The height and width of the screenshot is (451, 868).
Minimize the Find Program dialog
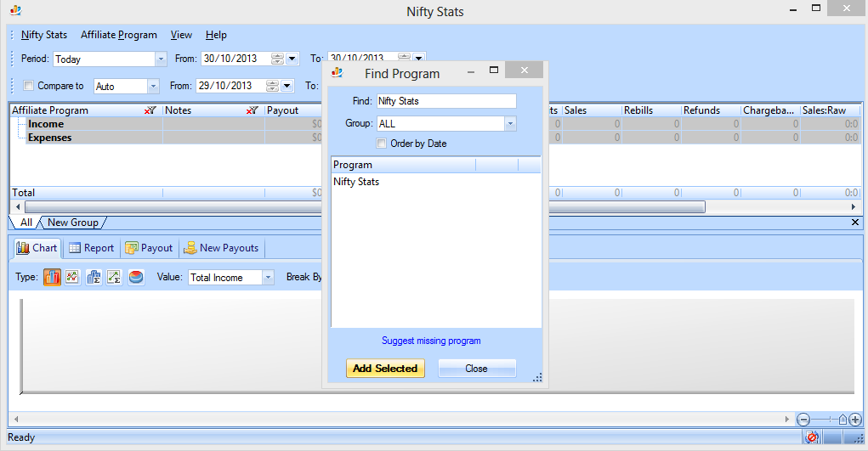pyautogui.click(x=470, y=72)
